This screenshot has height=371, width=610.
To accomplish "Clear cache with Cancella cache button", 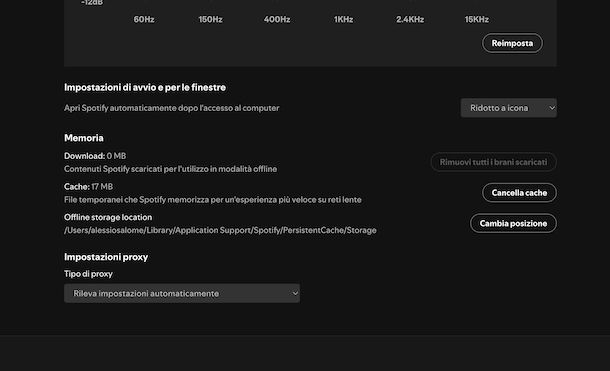I will click(519, 193).
